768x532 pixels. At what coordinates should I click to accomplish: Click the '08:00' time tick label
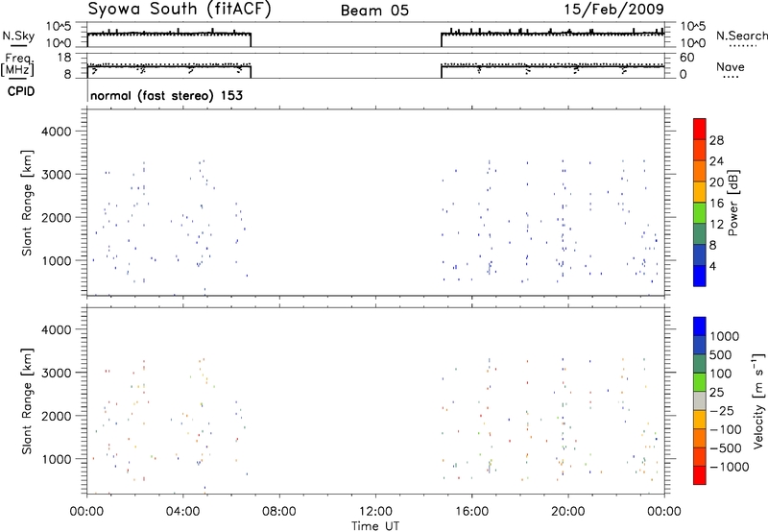tap(279, 511)
